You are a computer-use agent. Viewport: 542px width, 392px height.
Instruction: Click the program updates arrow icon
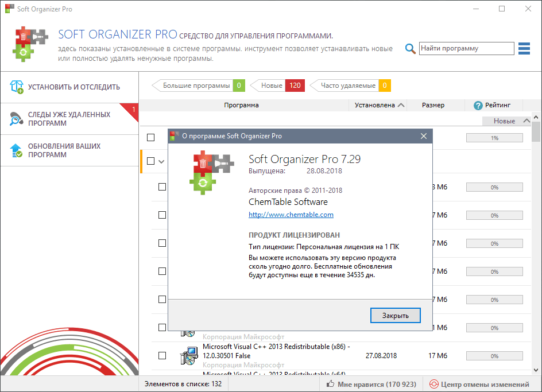(x=17, y=150)
